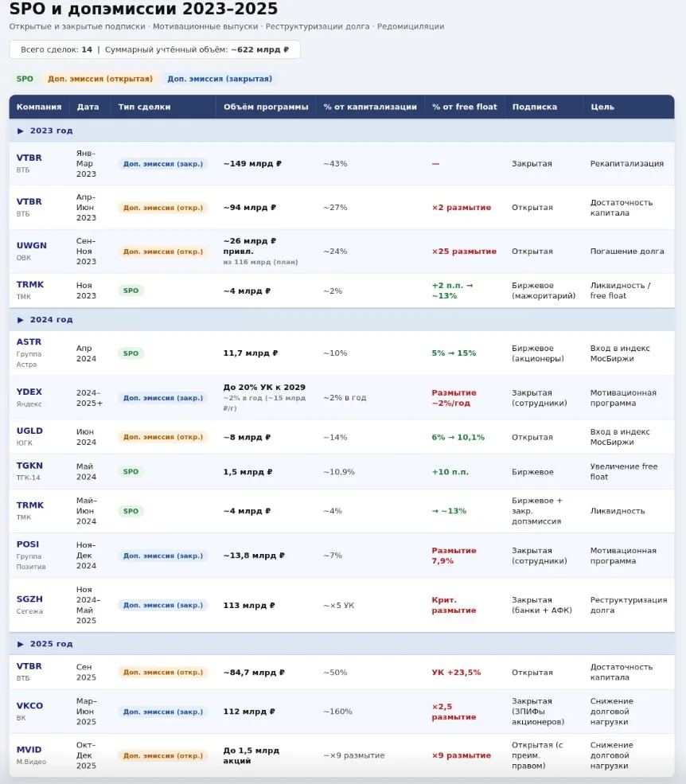Click the deal type badge in the YDEX row
686x784 pixels.
coord(163,398)
